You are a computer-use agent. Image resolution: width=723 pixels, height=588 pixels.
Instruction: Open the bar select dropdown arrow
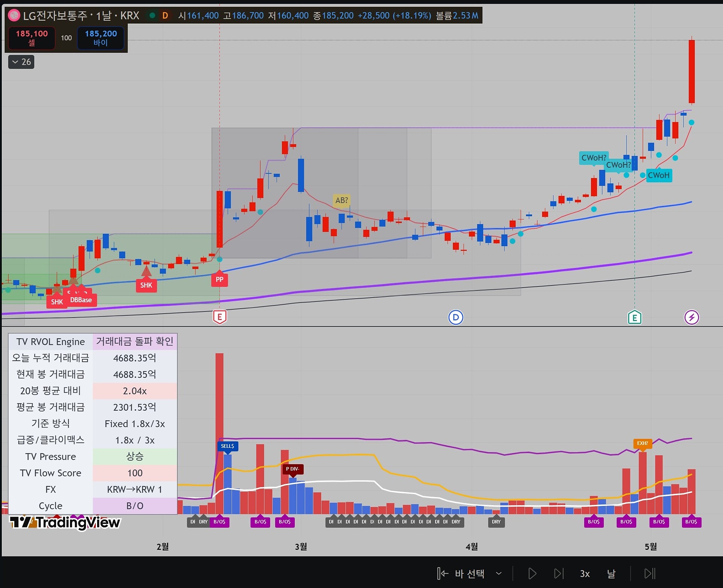pyautogui.click(x=499, y=574)
